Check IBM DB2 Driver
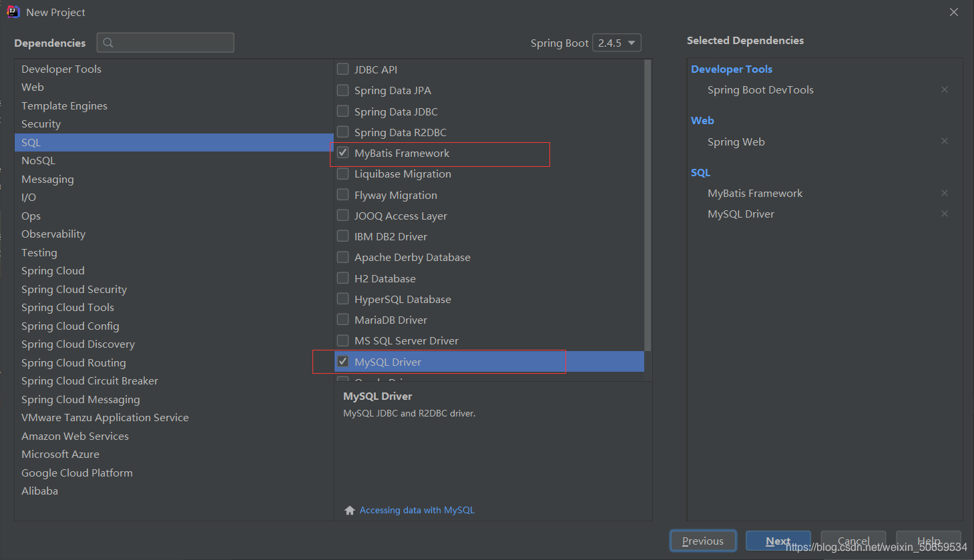 [343, 236]
